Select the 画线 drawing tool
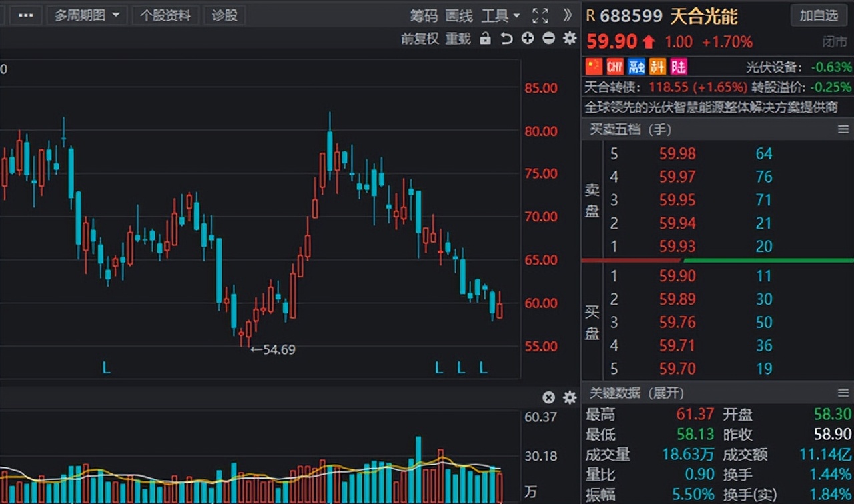The width and height of the screenshot is (854, 504). (x=459, y=15)
